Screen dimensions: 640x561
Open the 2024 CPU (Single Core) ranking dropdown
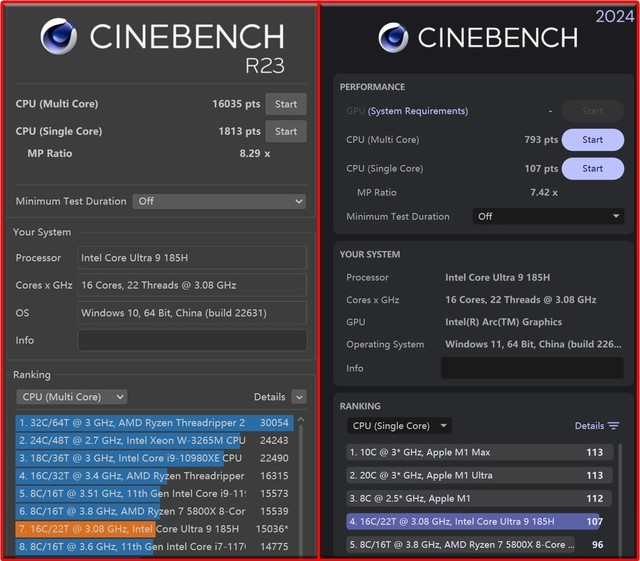point(400,426)
